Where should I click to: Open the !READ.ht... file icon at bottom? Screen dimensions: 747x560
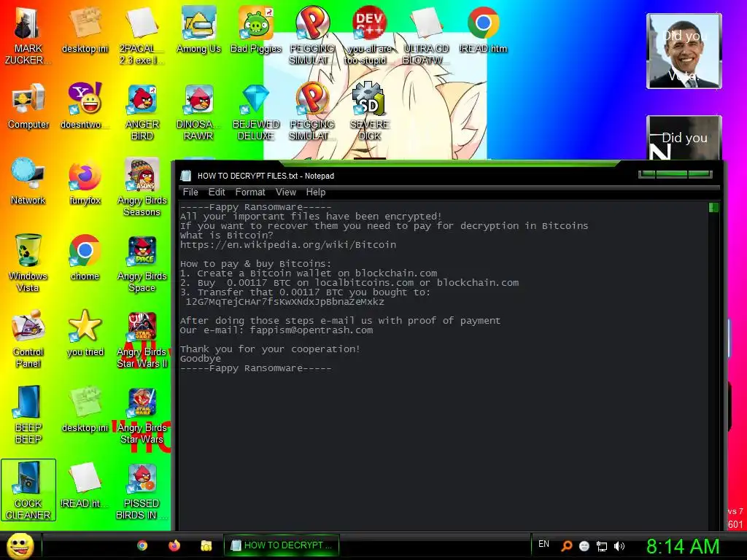(85, 485)
